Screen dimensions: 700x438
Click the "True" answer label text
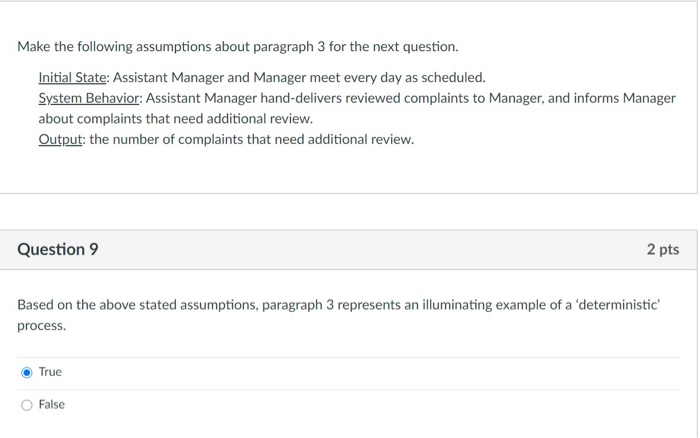(x=50, y=372)
